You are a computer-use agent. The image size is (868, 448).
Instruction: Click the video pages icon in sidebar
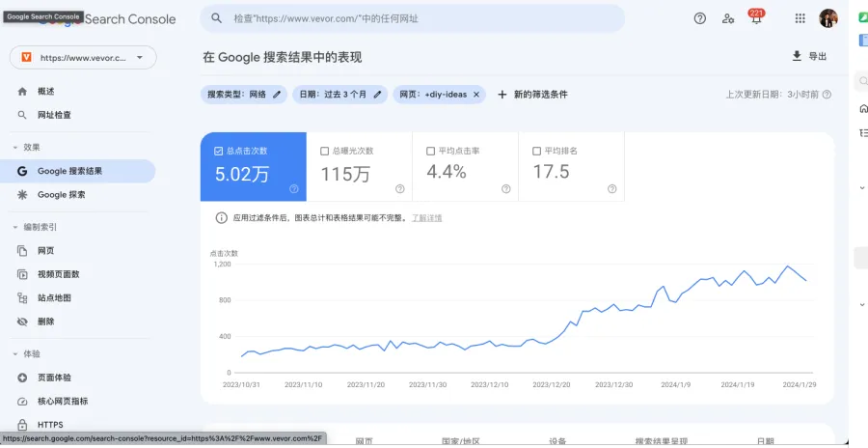click(22, 274)
